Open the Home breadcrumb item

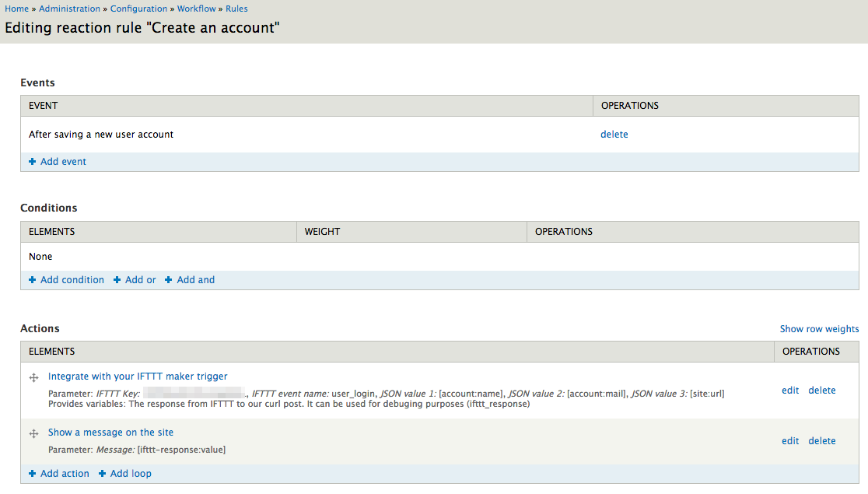(x=16, y=9)
